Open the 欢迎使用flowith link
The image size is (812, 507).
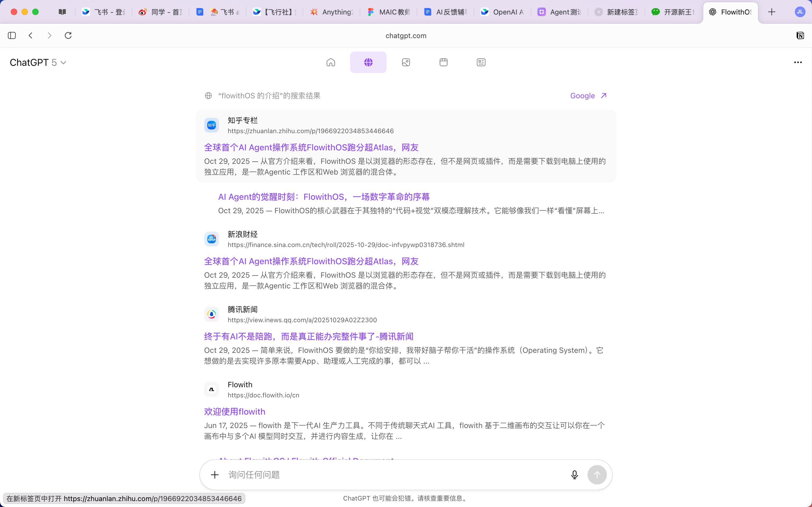[x=234, y=411]
